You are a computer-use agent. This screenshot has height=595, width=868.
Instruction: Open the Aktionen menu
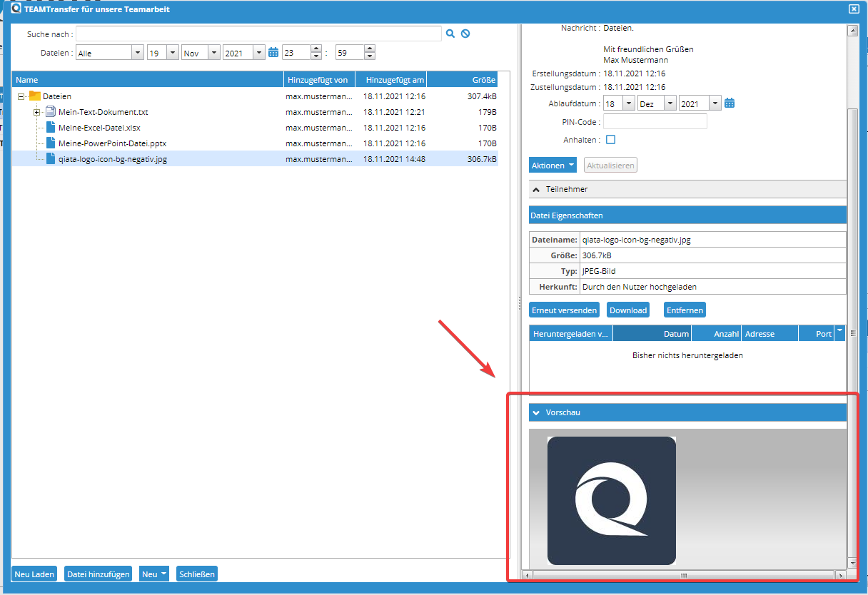(x=552, y=165)
